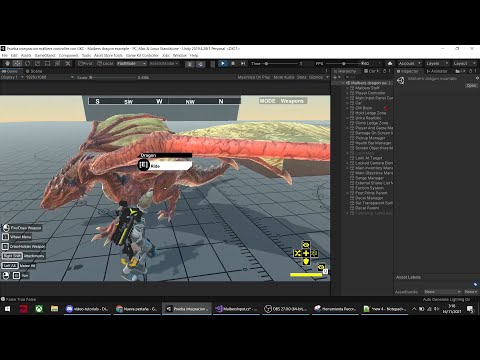Open the File menu
480x360 pixels.
(x=4, y=55)
